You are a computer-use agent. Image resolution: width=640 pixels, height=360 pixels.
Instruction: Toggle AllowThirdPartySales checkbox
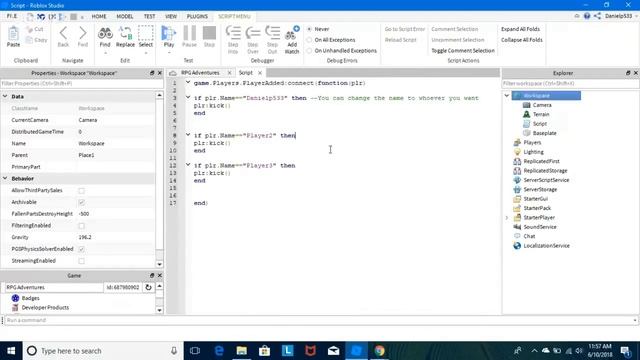coord(82,191)
